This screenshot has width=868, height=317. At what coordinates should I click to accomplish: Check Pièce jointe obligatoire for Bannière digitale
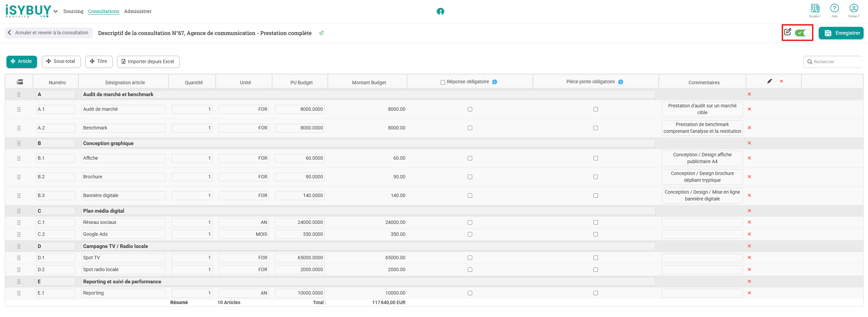point(596,195)
